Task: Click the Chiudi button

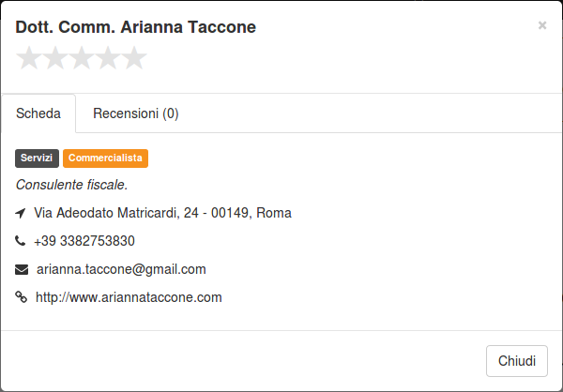Action: (517, 361)
